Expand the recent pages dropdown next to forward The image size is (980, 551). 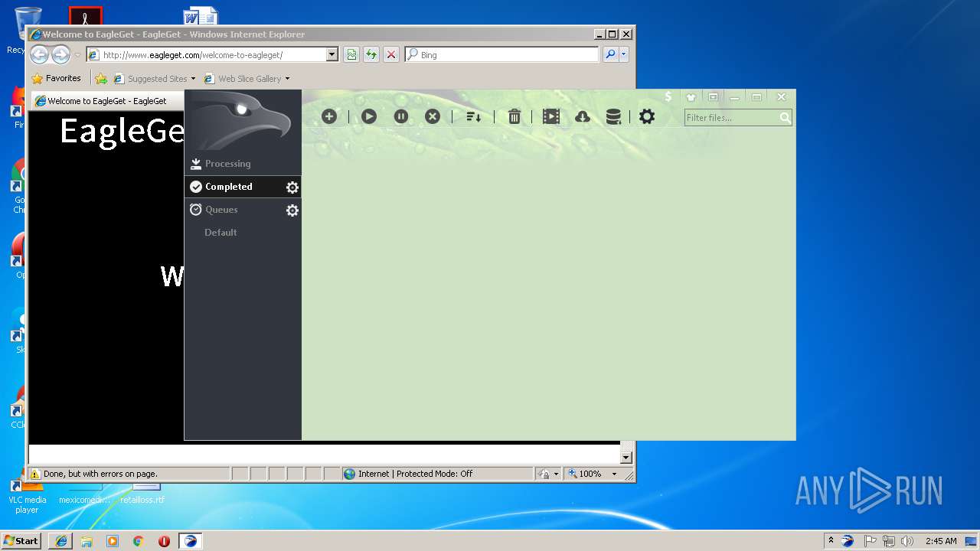tap(77, 55)
